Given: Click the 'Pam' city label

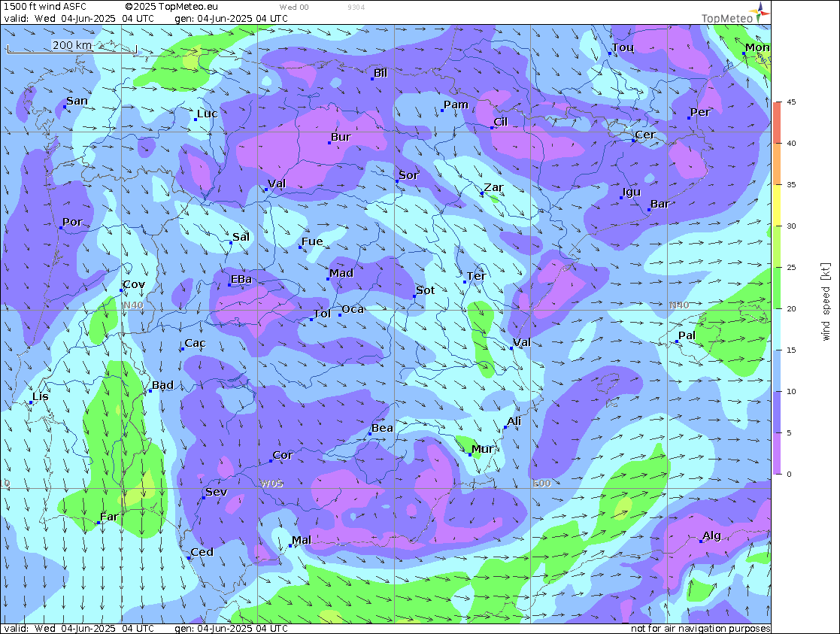Looking at the screenshot, I should click(x=456, y=105).
